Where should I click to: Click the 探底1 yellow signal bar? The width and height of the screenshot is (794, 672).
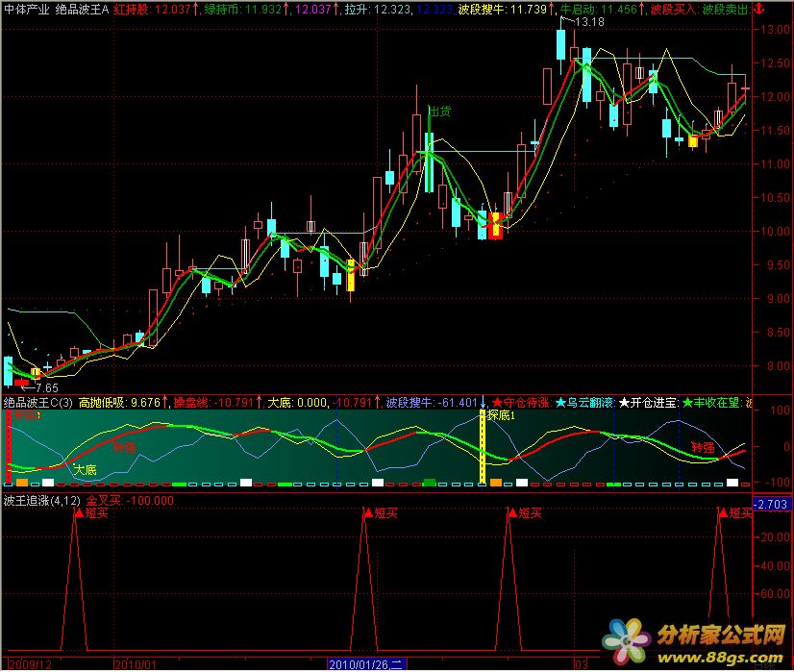[x=482, y=448]
